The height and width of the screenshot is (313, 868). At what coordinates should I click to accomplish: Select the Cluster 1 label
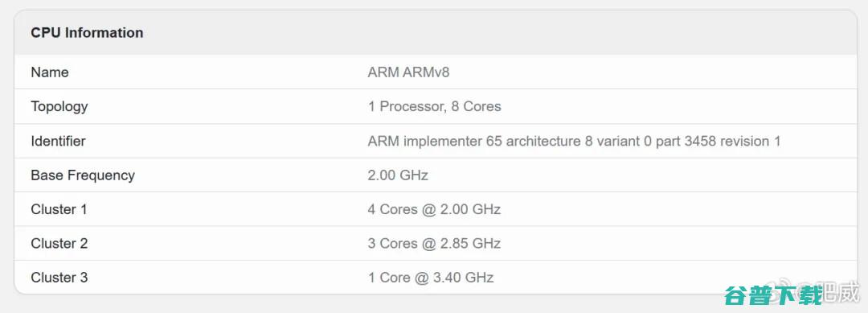(x=59, y=209)
